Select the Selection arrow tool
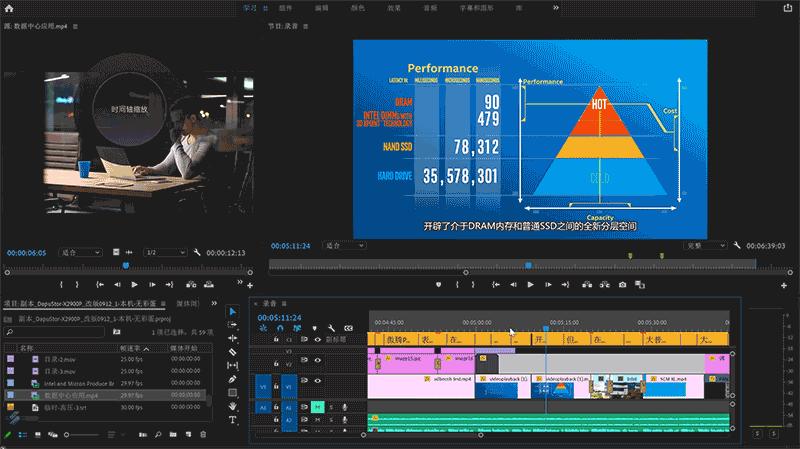The height and width of the screenshot is (449, 800). point(233,311)
